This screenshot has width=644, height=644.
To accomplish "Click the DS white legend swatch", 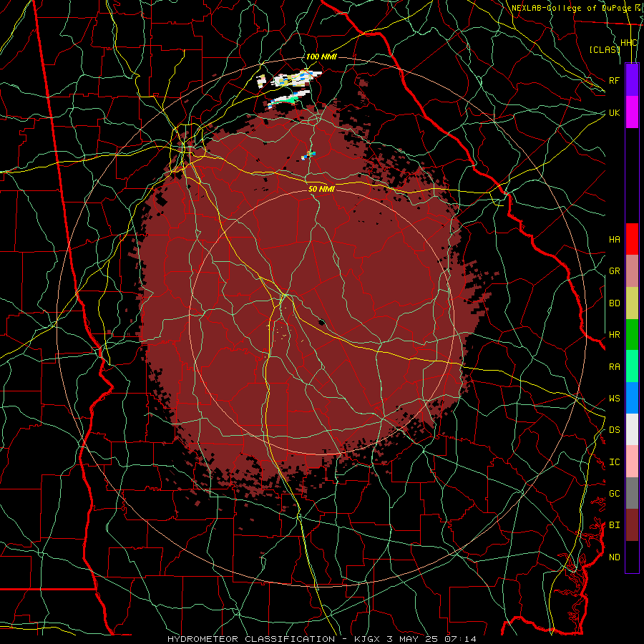I will click(632, 429).
